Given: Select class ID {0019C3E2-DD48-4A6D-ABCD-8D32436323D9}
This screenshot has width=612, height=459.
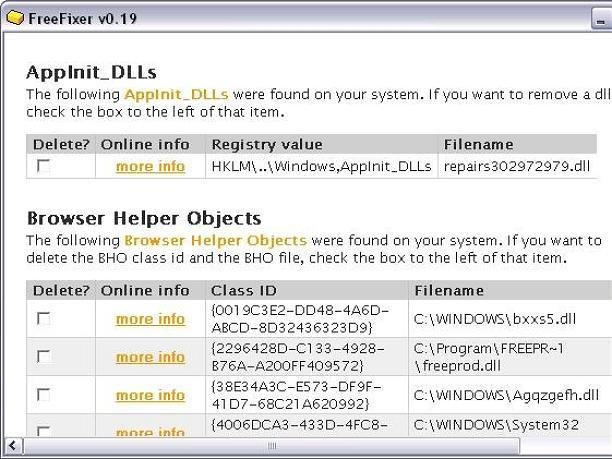Looking at the screenshot, I should pyautogui.click(x=300, y=319).
